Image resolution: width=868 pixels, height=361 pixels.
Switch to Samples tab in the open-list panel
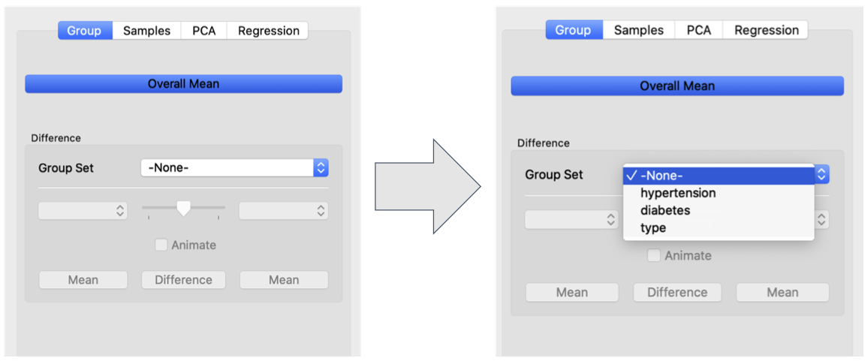tap(639, 30)
